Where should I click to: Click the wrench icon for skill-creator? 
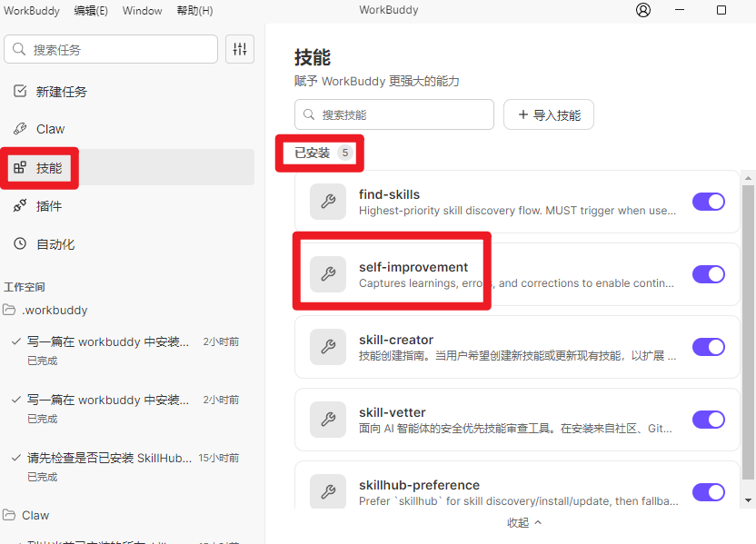point(328,347)
